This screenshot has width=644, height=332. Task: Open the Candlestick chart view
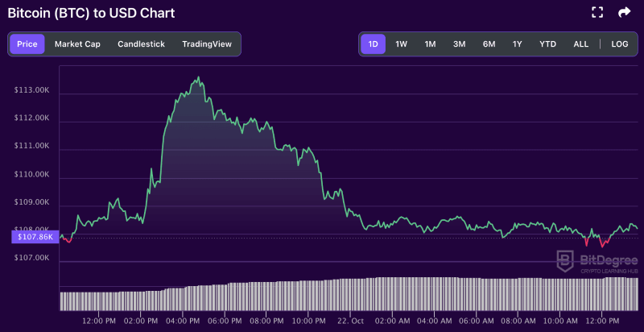pos(141,44)
